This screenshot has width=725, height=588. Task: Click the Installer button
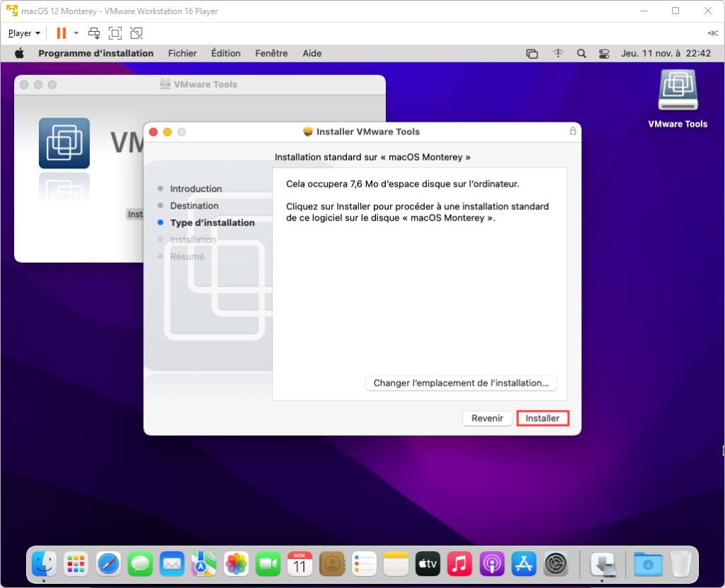(x=542, y=418)
